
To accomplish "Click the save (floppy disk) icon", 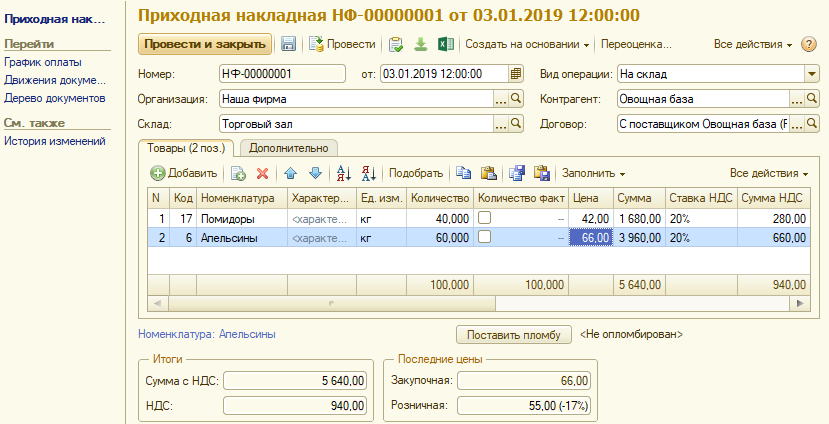I will coord(289,45).
